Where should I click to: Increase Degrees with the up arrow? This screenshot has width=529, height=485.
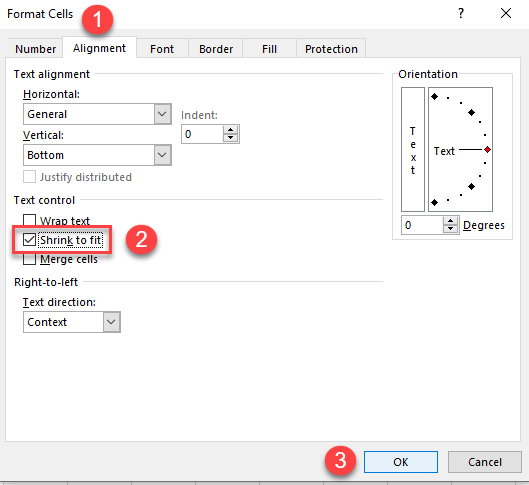click(x=450, y=221)
